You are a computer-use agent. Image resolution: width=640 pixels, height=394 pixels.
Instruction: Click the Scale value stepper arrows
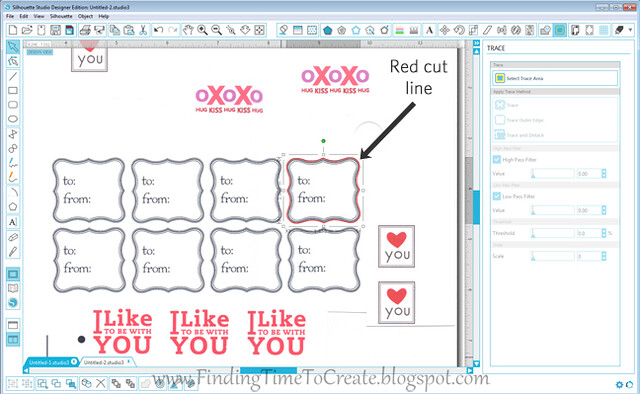coord(604,256)
